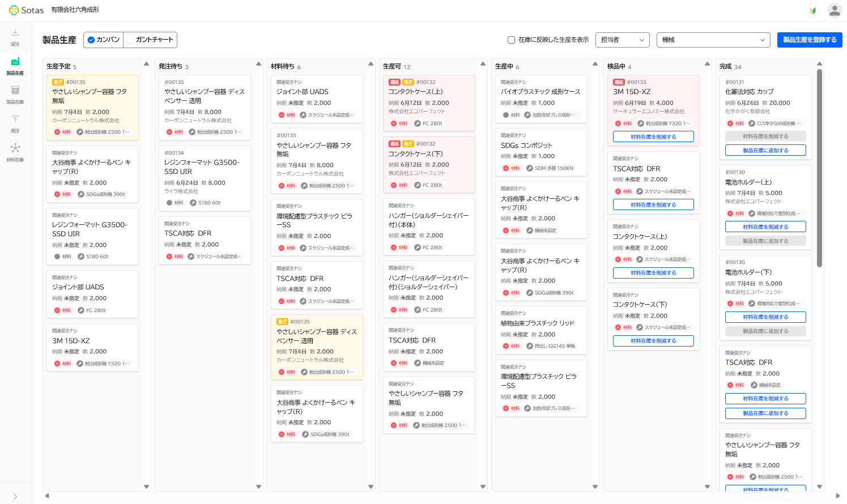847x504 pixels.
Task: Click the wrench icon on 植物由来プラスチック リッド card
Action: 529,346
